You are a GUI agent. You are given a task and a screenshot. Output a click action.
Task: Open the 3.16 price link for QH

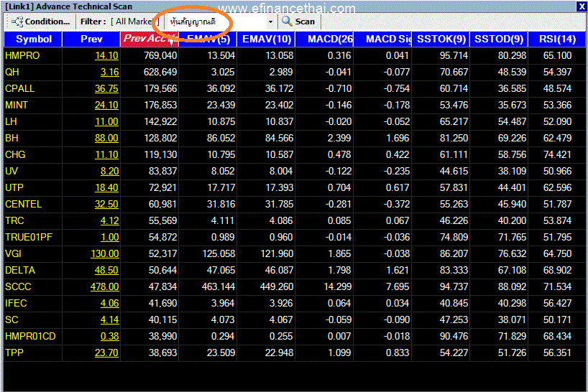[x=109, y=72]
